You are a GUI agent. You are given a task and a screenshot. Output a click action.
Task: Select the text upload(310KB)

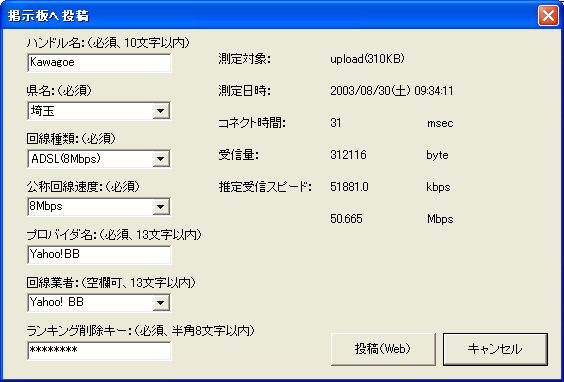click(x=367, y=59)
